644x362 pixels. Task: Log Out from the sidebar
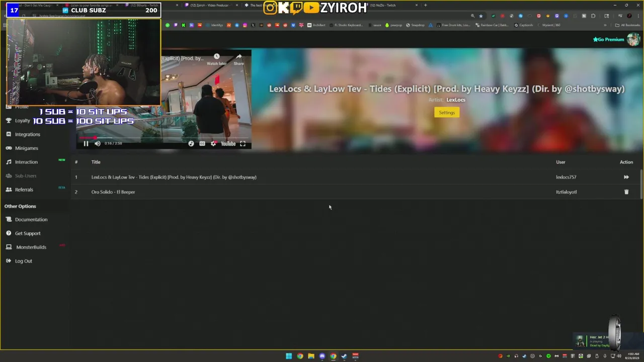click(23, 261)
